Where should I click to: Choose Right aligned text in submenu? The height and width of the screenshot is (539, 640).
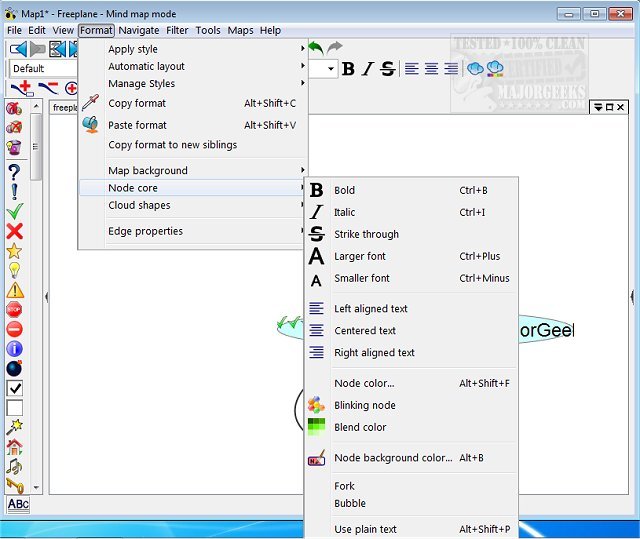click(411, 353)
